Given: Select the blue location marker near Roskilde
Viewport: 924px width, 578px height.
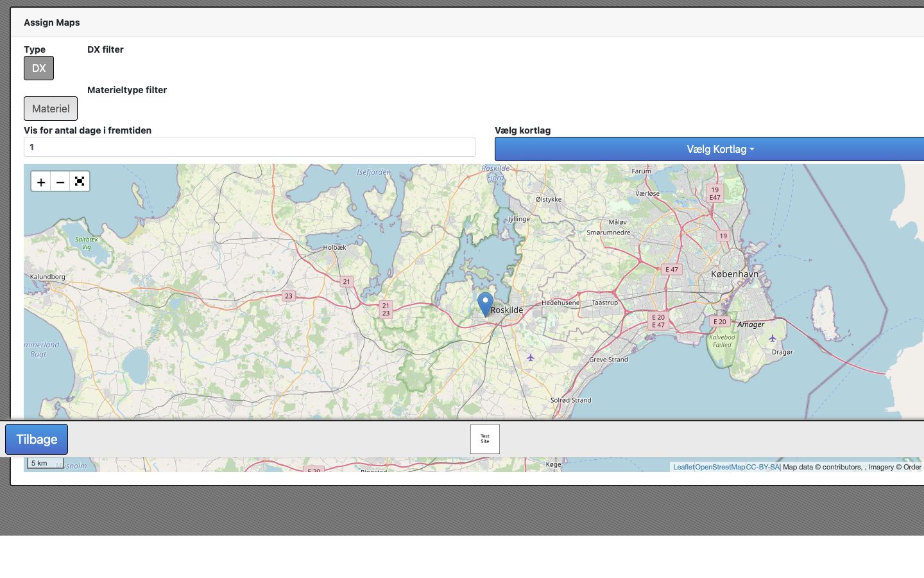Looking at the screenshot, I should (486, 304).
